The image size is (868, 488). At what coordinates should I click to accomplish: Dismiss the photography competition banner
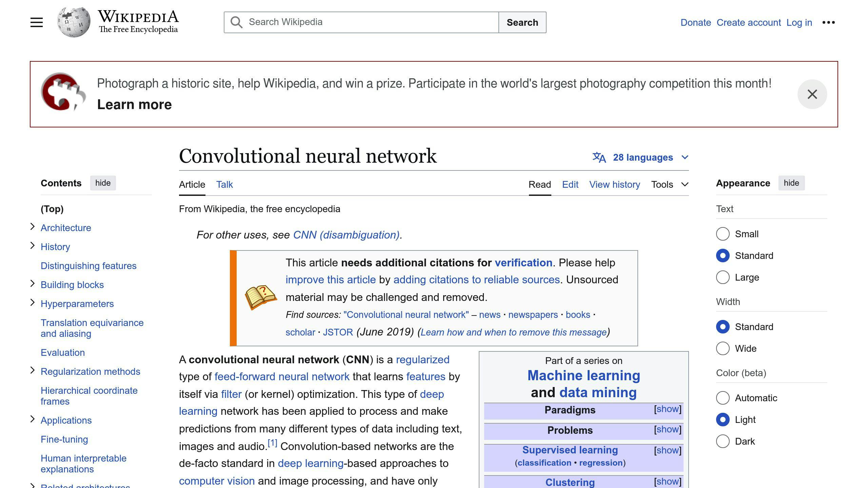812,94
